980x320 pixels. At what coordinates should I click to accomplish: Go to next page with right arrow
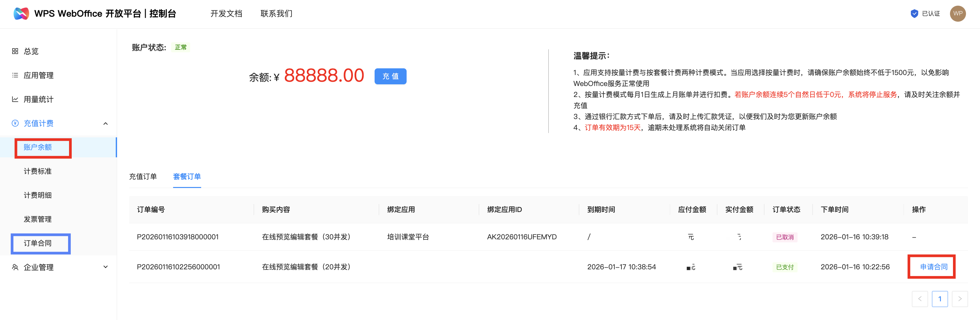tap(960, 299)
